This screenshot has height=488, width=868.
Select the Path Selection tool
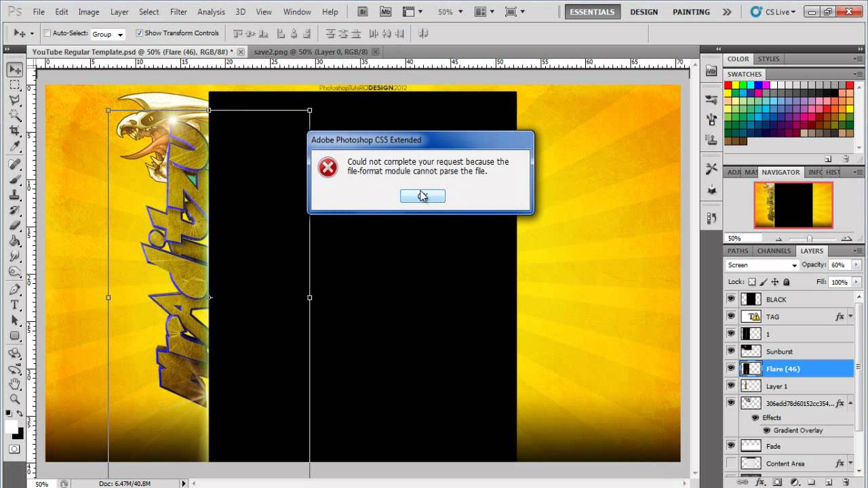pos(14,320)
